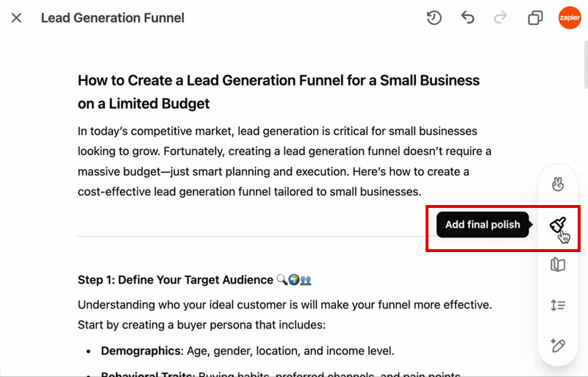
Task: Click the horizontal divider above Step 1
Action: point(250,237)
